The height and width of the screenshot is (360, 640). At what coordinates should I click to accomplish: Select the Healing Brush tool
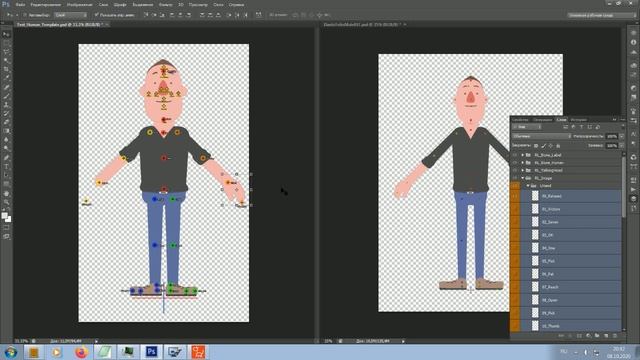click(x=6, y=87)
